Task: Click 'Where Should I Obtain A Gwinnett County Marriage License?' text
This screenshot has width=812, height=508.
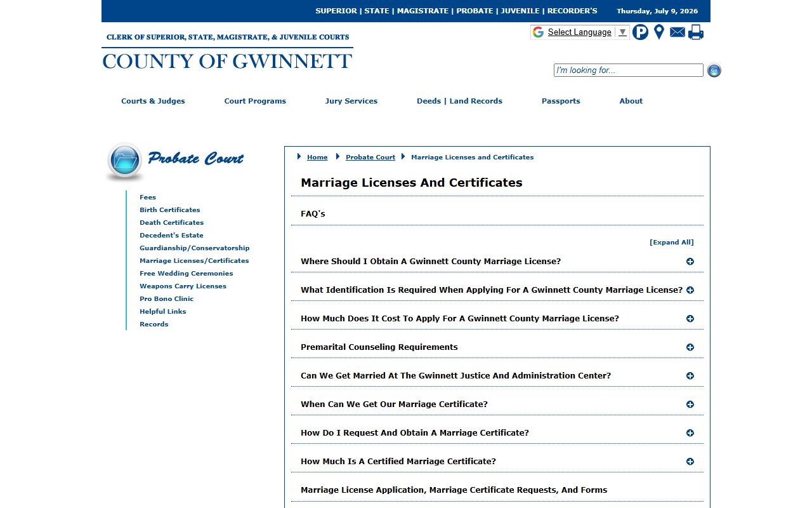Action: pyautogui.click(x=431, y=262)
